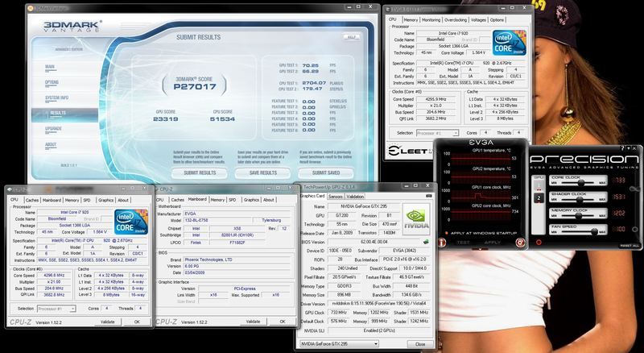The image size is (644, 353).
Task: Click CPU Score value 51534
Action: [x=222, y=119]
